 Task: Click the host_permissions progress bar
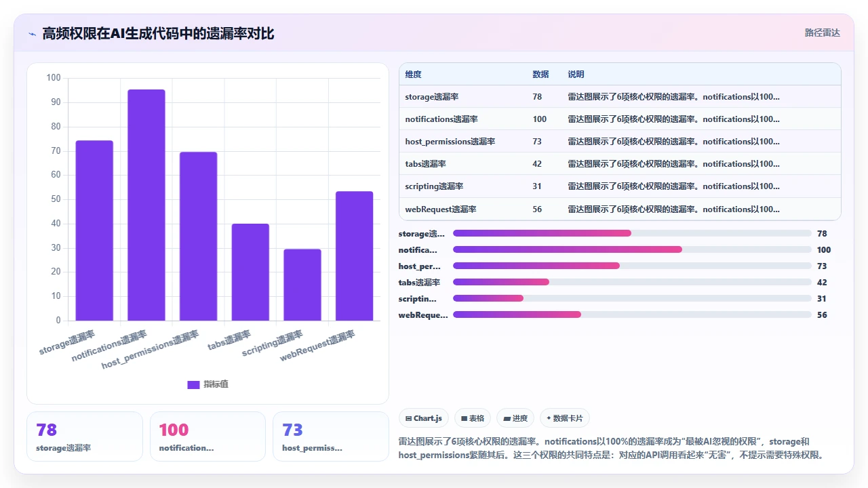click(x=632, y=266)
